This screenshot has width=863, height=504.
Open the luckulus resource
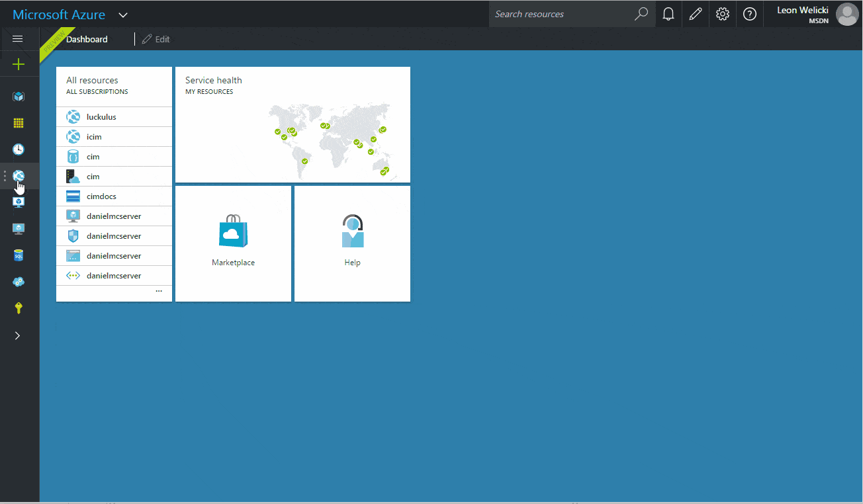point(114,117)
